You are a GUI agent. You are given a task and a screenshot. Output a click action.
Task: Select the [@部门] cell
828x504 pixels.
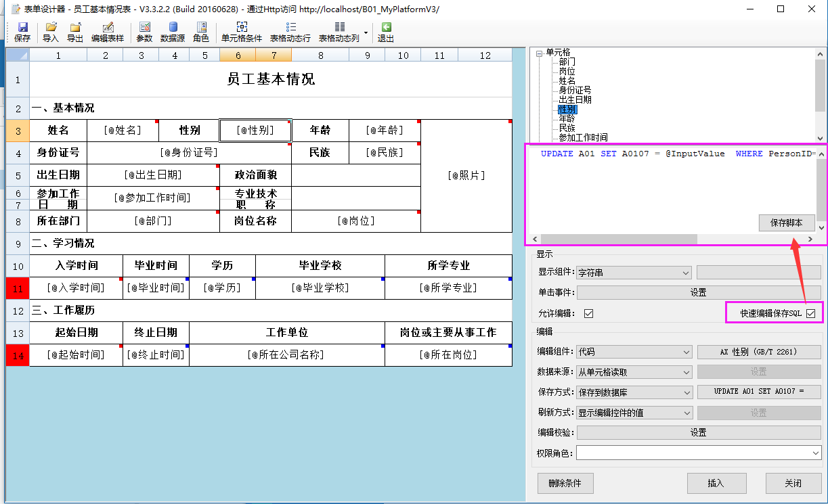pos(153,221)
